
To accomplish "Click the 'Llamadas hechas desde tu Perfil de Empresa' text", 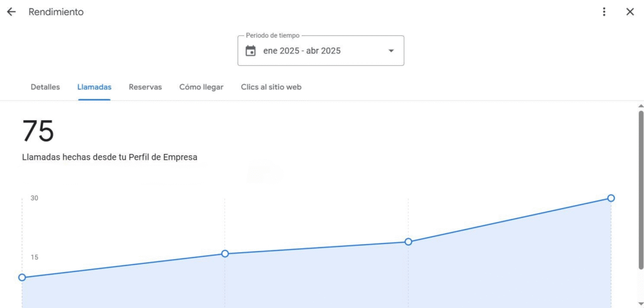I will [x=109, y=158].
